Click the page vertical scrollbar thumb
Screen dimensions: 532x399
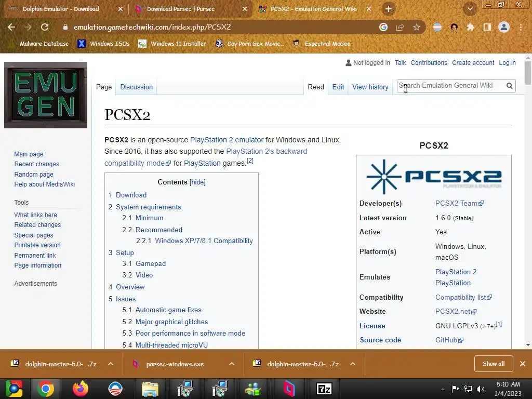point(528,73)
